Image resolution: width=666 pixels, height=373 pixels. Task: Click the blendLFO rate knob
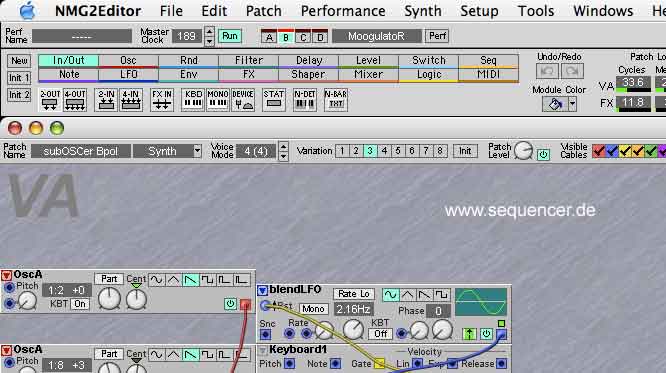353,329
